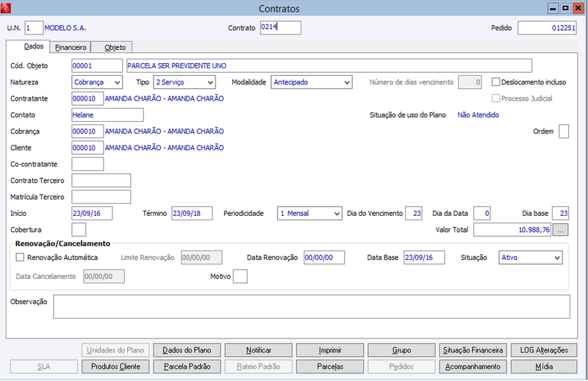Expand the Modalidade dropdown
The width and height of the screenshot is (588, 381).
(312, 82)
